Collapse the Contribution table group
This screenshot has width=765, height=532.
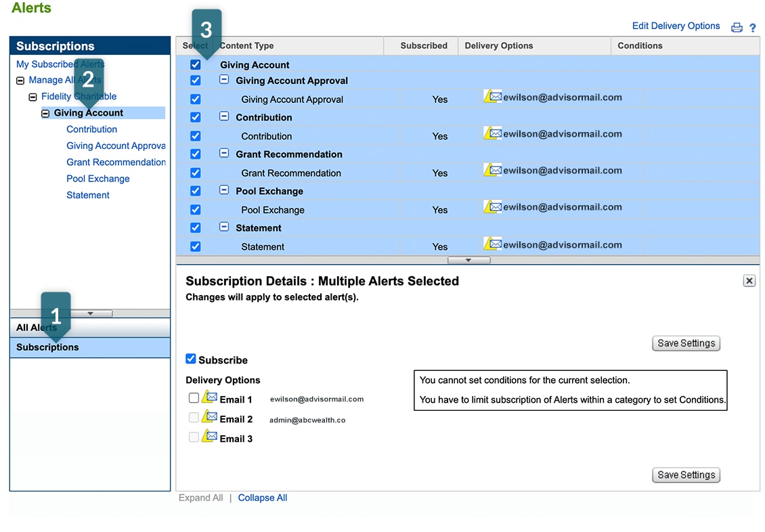pos(224,116)
